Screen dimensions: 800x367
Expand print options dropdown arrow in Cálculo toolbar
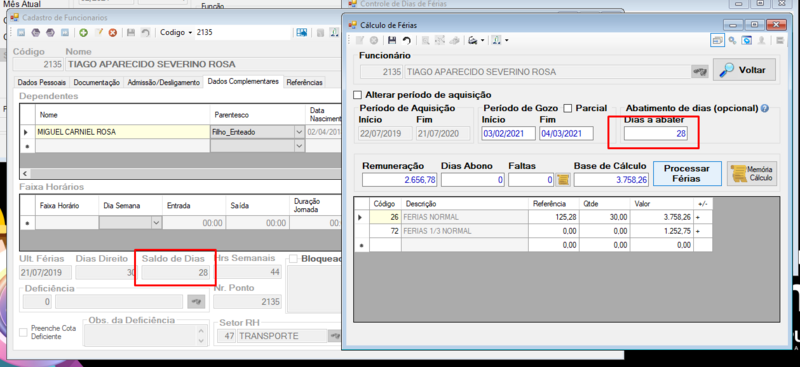tap(483, 40)
